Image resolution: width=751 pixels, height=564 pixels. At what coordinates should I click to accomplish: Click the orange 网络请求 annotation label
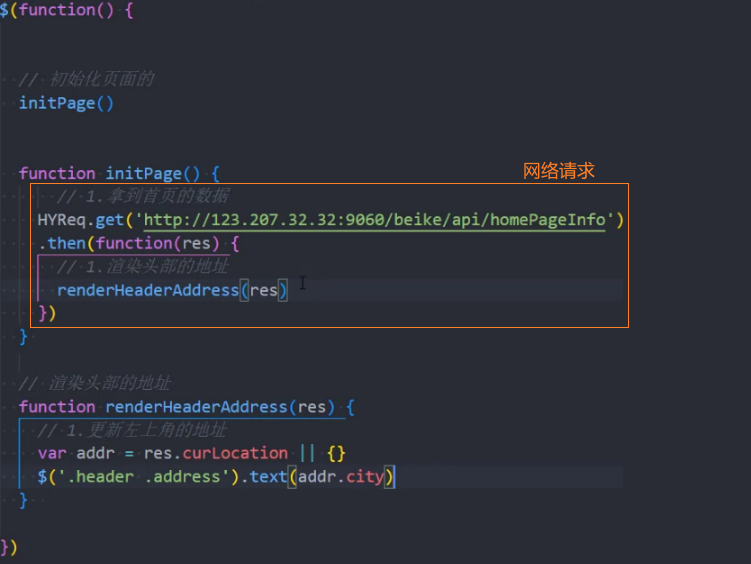pos(559,171)
